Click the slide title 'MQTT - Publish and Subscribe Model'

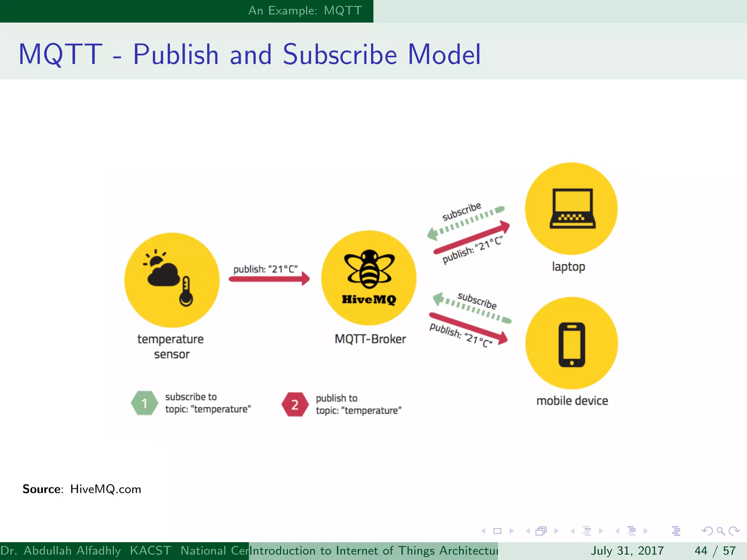tap(250, 54)
